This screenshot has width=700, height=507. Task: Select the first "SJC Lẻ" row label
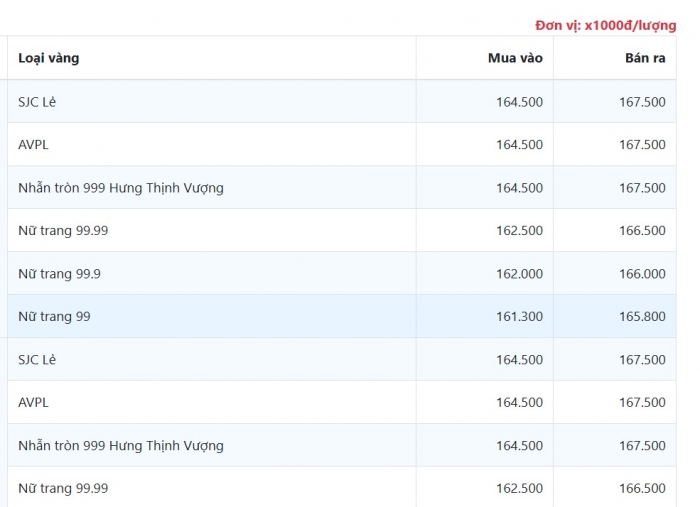37,101
